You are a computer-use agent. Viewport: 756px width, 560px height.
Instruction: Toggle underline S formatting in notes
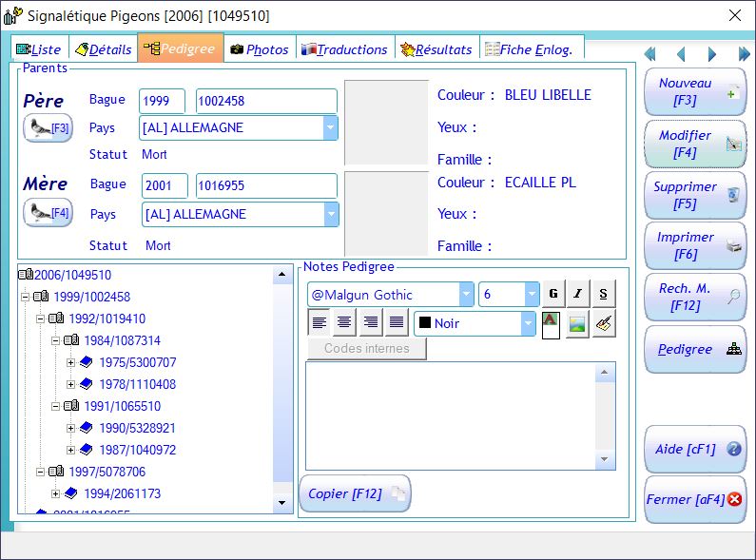[x=603, y=294]
